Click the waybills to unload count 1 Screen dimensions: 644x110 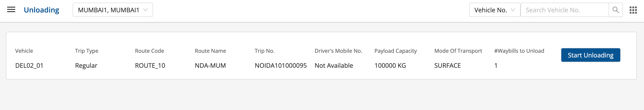(496, 65)
